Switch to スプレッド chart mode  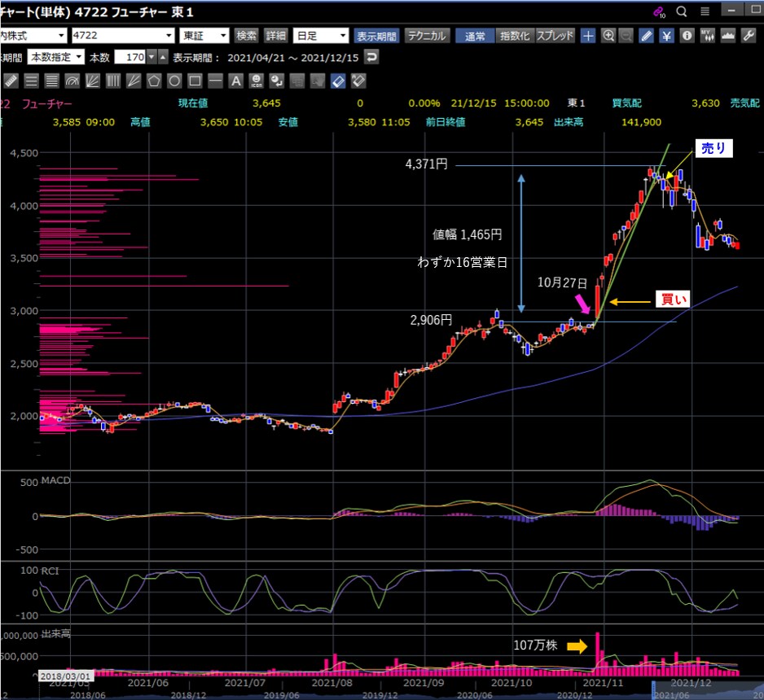[555, 36]
